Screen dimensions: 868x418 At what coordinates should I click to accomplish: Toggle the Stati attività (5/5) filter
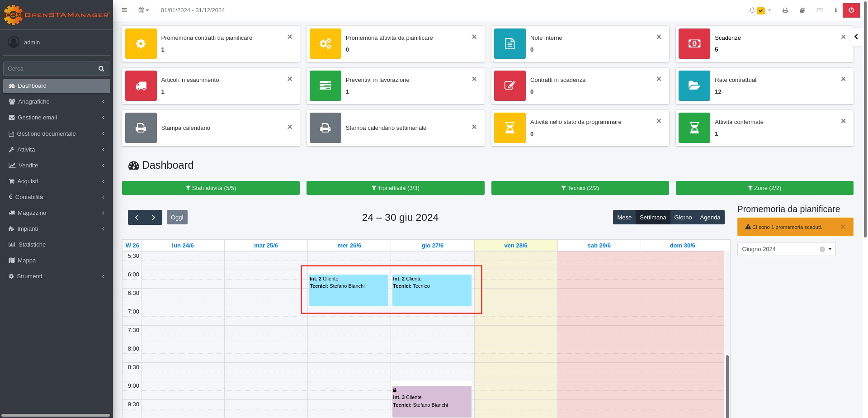pyautogui.click(x=211, y=188)
